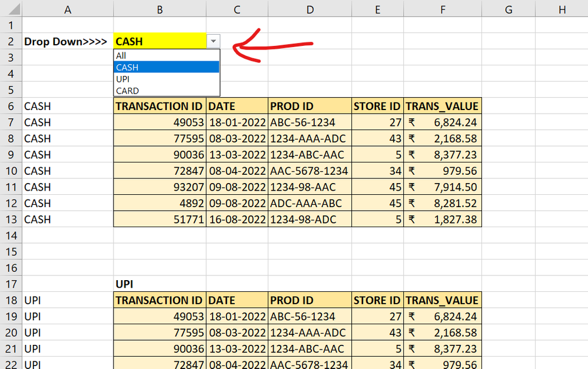This screenshot has height=369, width=588.
Task: Select column A header
Action: [x=68, y=9]
